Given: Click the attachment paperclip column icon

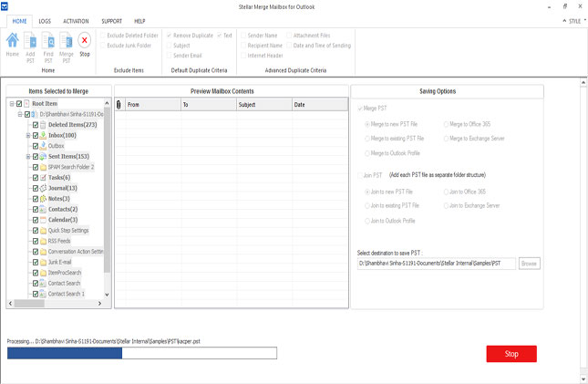Looking at the screenshot, I should click(x=119, y=104).
